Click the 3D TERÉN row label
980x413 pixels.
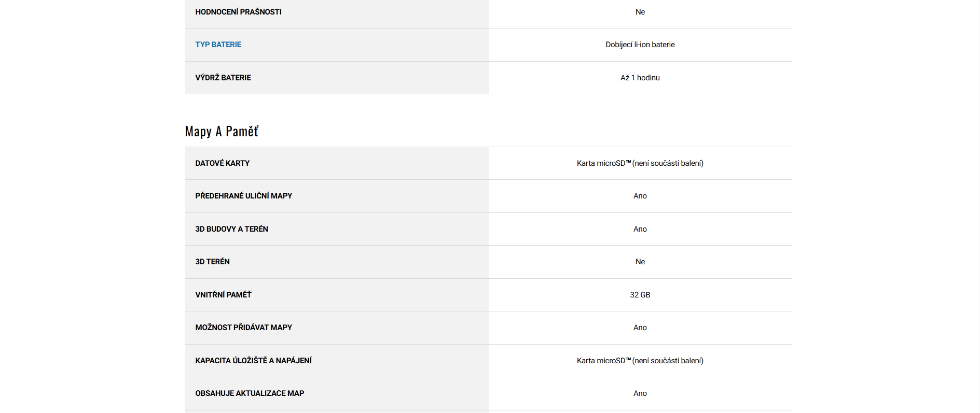coord(212,262)
